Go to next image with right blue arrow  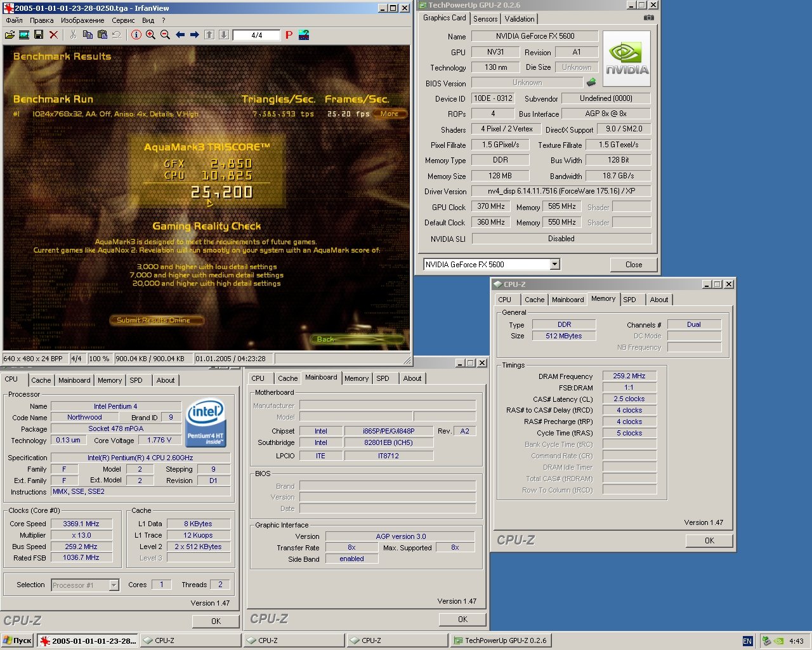tap(195, 35)
